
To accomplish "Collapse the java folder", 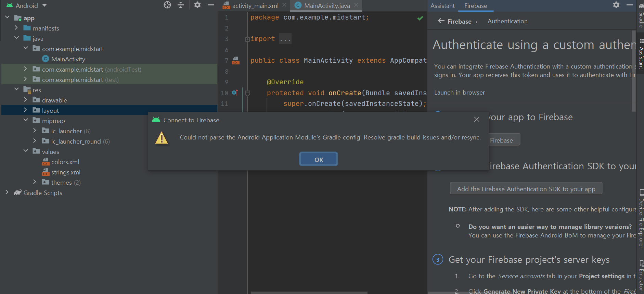I will click(x=16, y=38).
